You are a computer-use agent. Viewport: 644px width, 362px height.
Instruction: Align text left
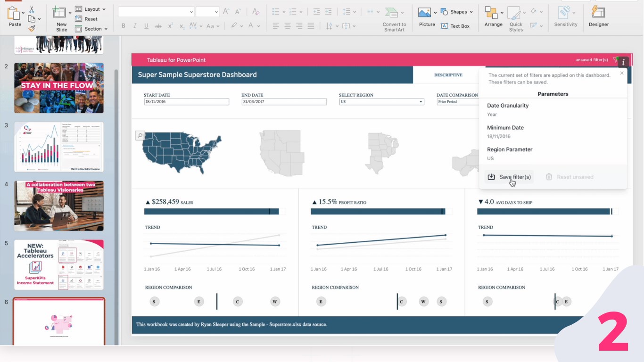[x=276, y=26]
